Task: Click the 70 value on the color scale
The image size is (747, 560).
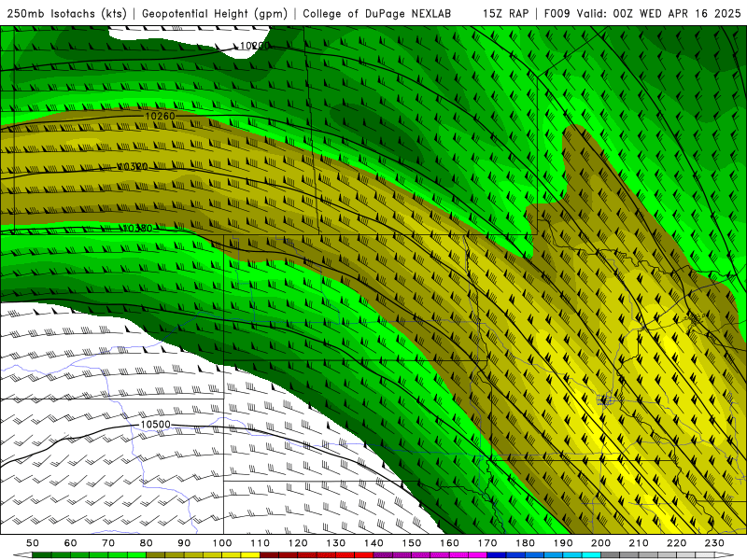Action: [x=108, y=543]
